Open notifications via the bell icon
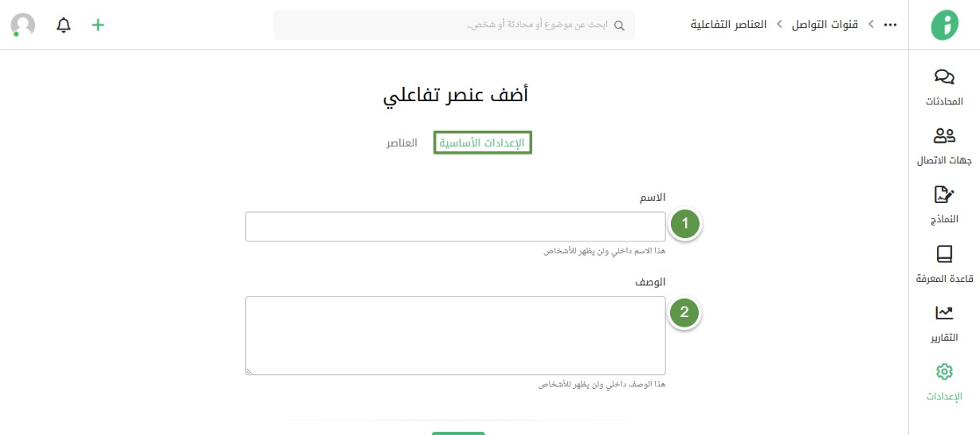 coord(64,25)
